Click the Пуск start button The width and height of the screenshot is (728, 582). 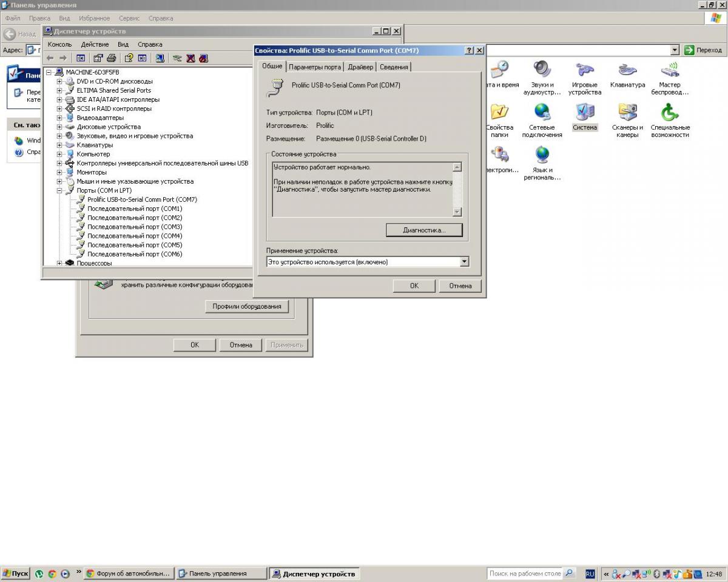(16, 574)
